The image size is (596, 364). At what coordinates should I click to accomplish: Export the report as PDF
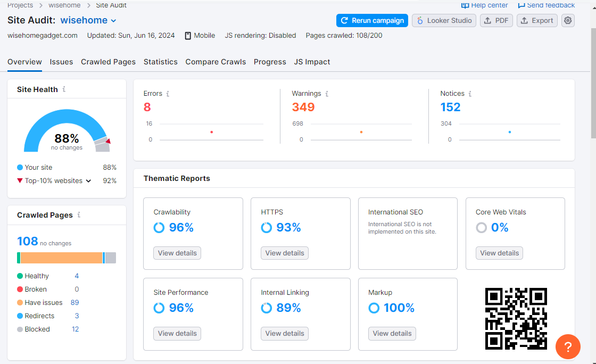pyautogui.click(x=496, y=21)
